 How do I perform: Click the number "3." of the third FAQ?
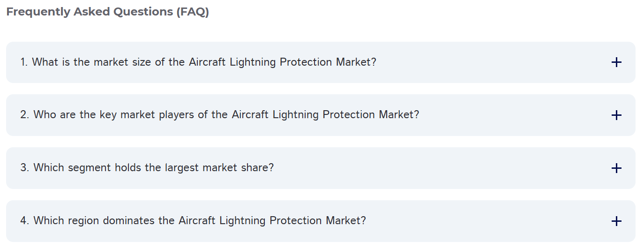[25, 168]
